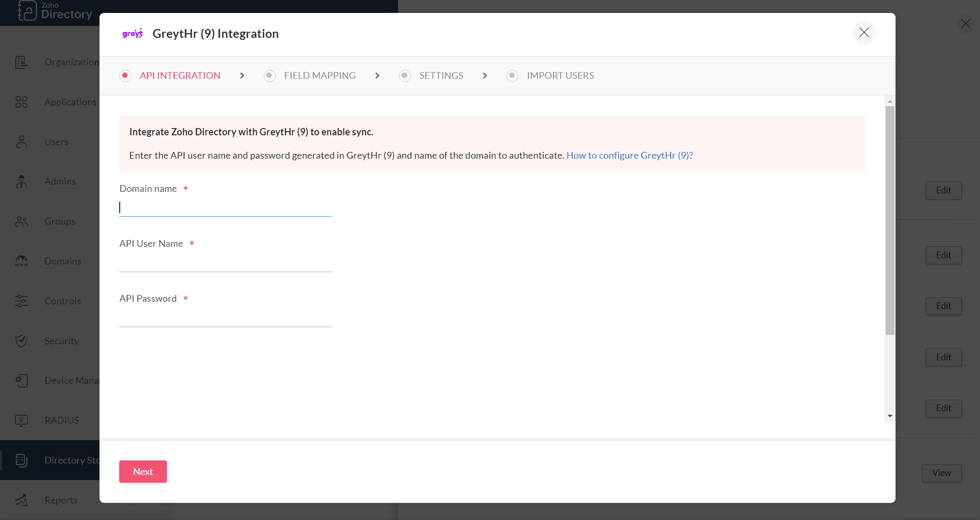Go to the FIELD MAPPING tab
The height and width of the screenshot is (520, 980).
(320, 76)
